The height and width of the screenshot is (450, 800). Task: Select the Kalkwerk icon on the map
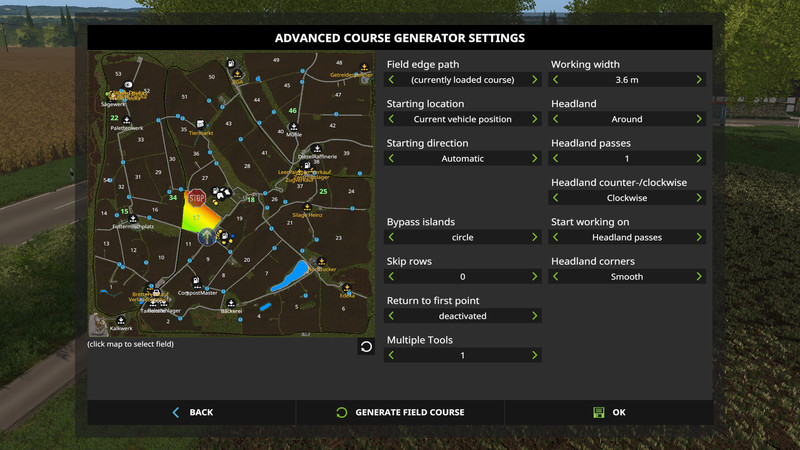click(x=120, y=317)
